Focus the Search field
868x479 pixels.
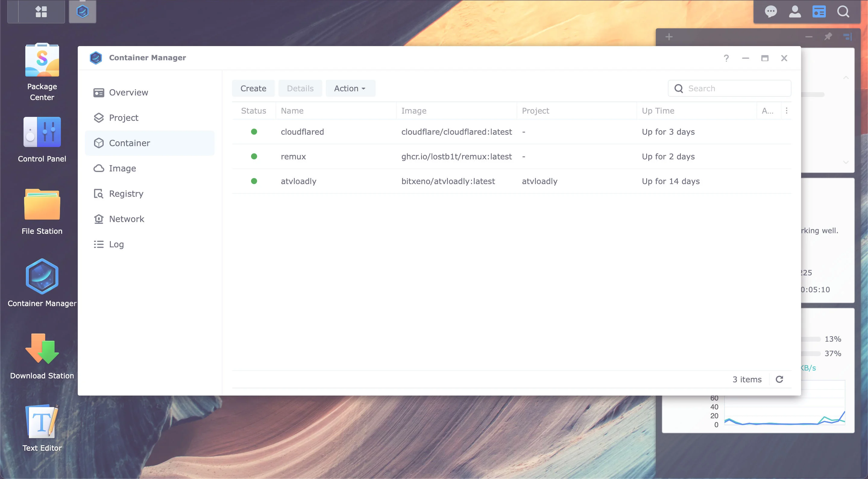point(729,88)
